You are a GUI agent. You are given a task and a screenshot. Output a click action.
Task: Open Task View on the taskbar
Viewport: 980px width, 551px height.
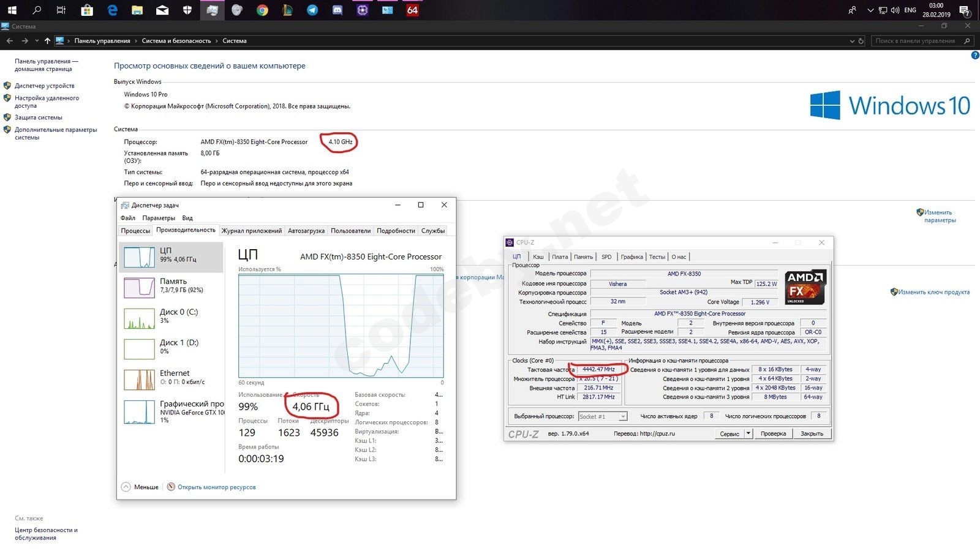coord(61,10)
